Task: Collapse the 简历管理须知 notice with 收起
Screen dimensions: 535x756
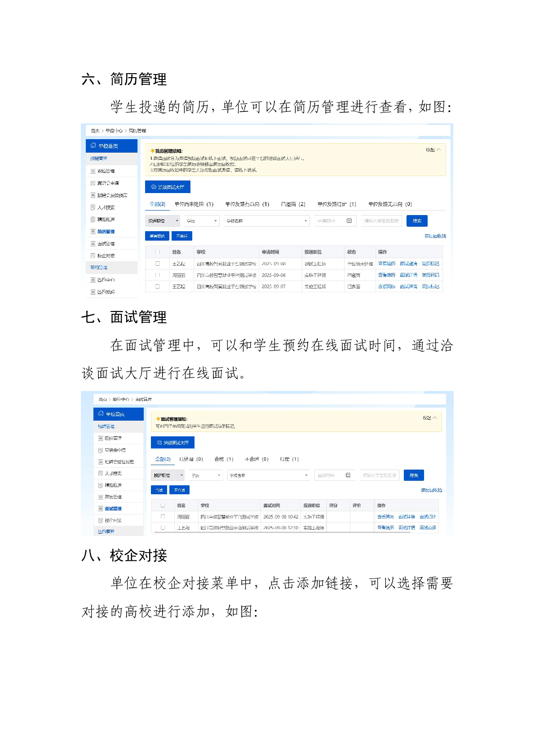Action: pyautogui.click(x=433, y=150)
